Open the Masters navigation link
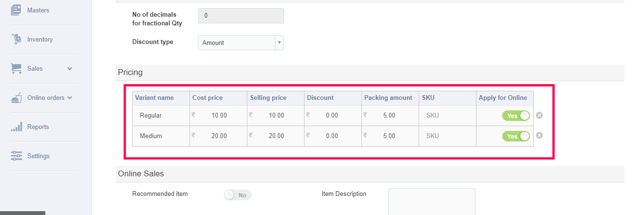The height and width of the screenshot is (215, 644). click(x=38, y=10)
